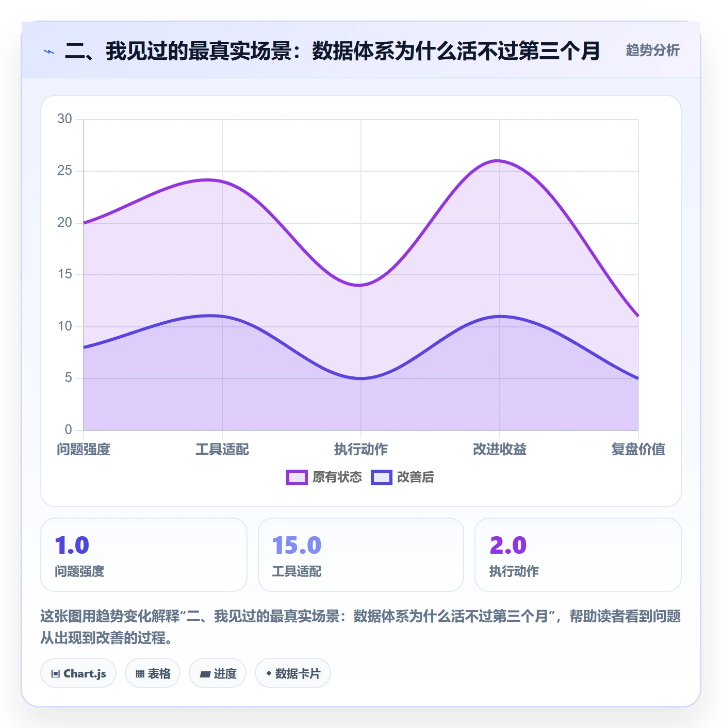This screenshot has width=722, height=728.
Task: Click the 问题强度 caption under the 1.0 value
Action: 79,571
